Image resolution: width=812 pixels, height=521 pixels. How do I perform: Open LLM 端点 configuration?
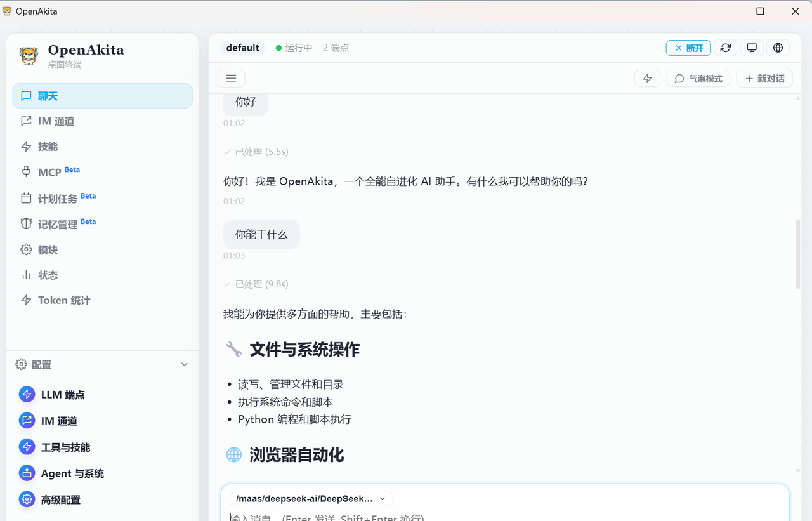pyautogui.click(x=102, y=395)
